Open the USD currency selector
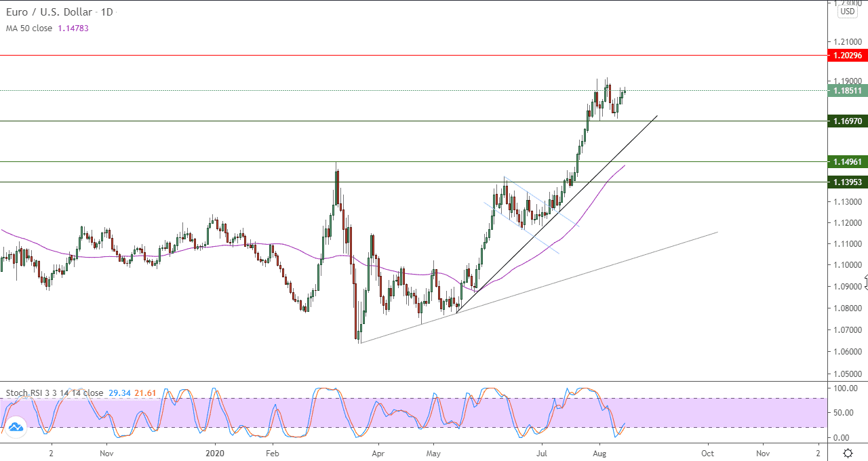The image size is (868, 461). click(847, 12)
